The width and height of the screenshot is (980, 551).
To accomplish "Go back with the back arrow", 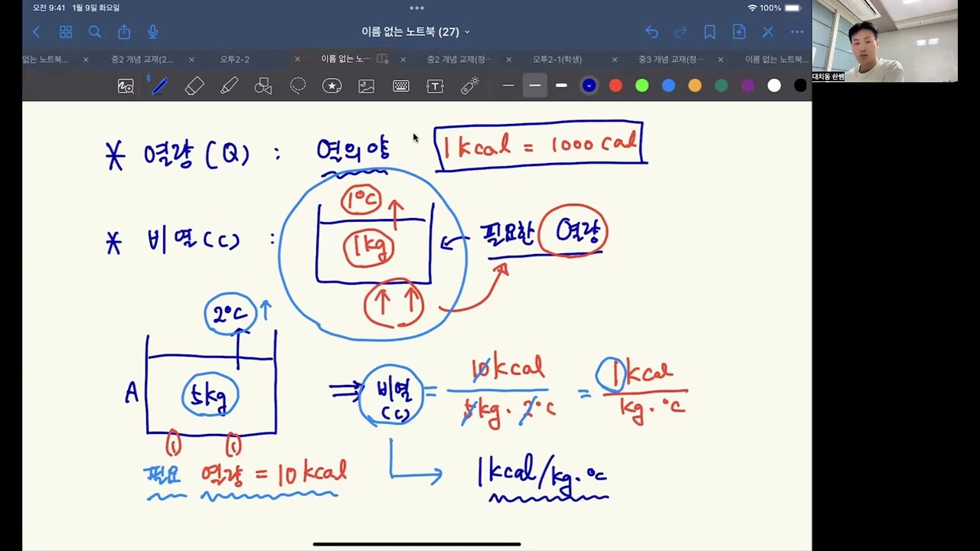I will click(36, 32).
